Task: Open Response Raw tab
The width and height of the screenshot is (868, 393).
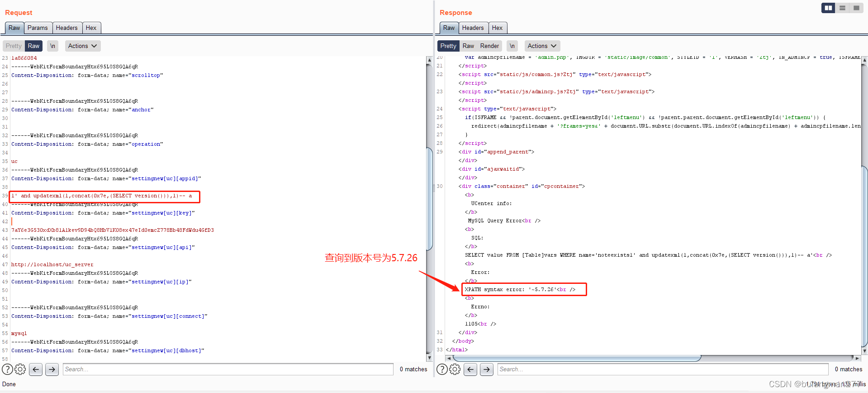Action: click(x=449, y=28)
